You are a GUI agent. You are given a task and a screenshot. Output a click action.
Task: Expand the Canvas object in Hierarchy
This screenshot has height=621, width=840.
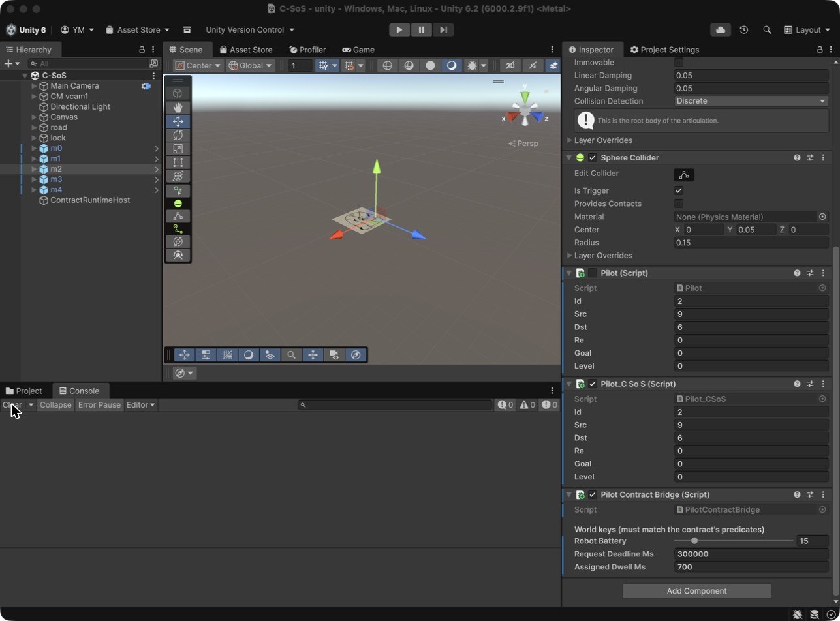[x=34, y=117]
